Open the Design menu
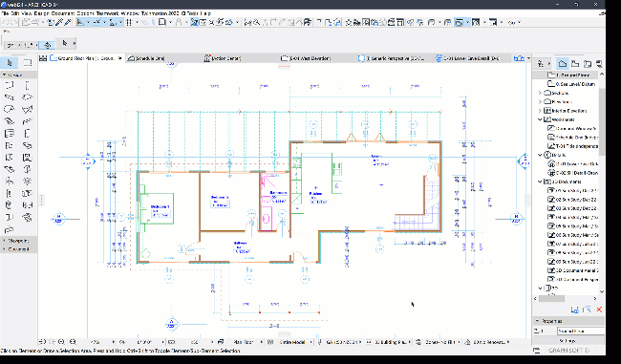The width and height of the screenshot is (621, 364). [41, 13]
